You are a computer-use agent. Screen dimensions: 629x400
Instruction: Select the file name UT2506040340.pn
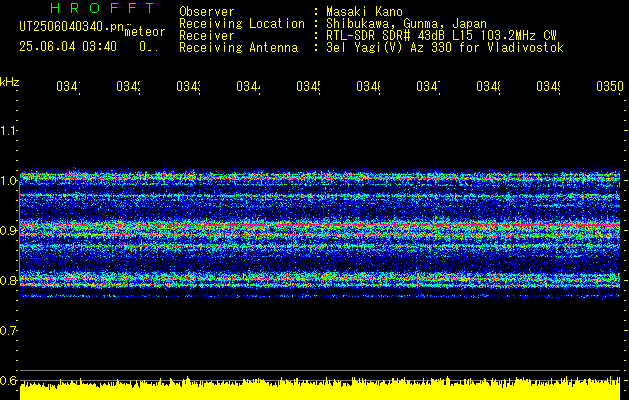(71, 27)
